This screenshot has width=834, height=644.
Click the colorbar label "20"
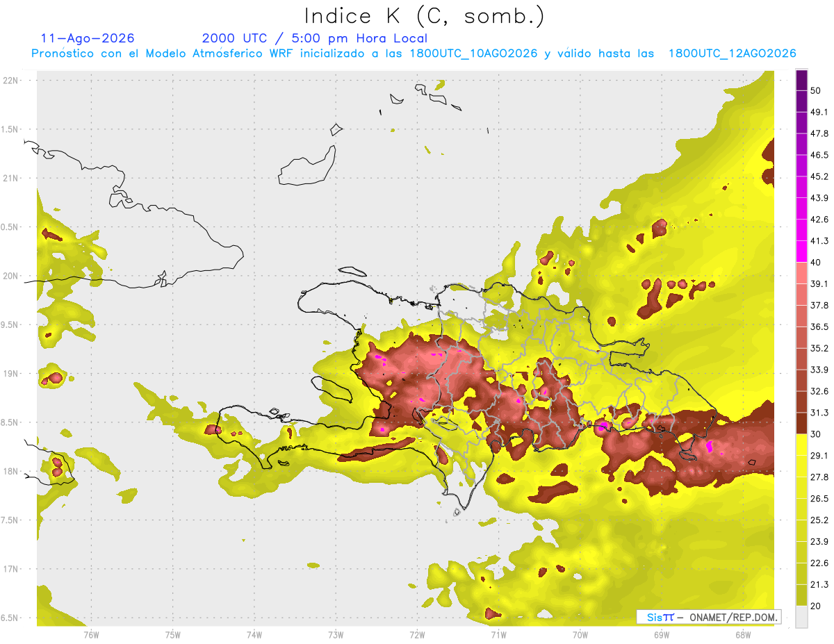815,606
